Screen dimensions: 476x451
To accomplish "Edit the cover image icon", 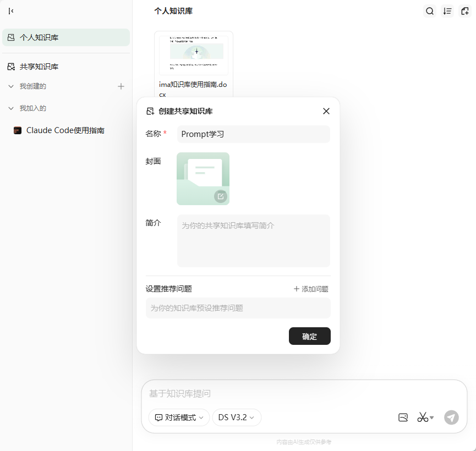I will pos(220,196).
